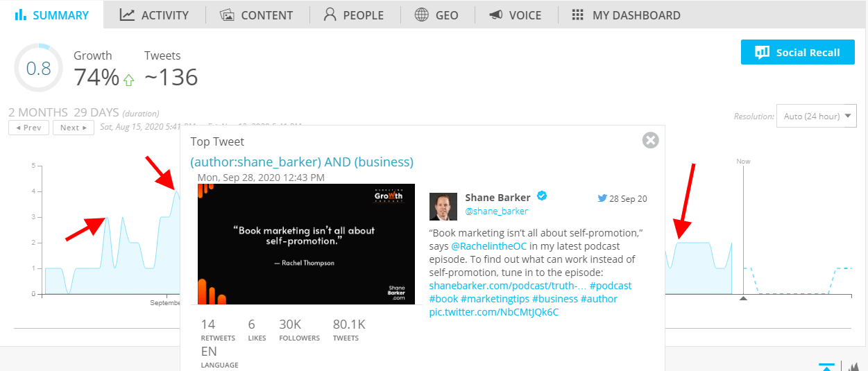Click the tweet date Mon, Sep 28, 2020
The image size is (868, 371).
tap(261, 178)
